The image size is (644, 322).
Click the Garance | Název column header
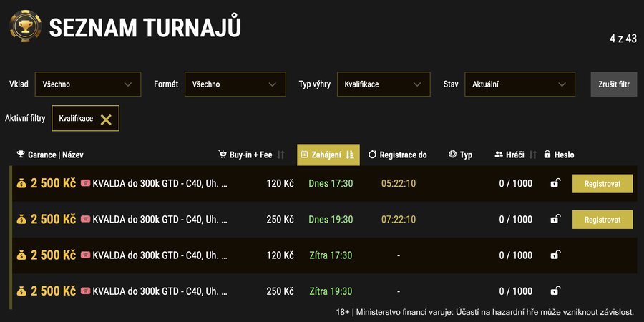click(x=50, y=155)
